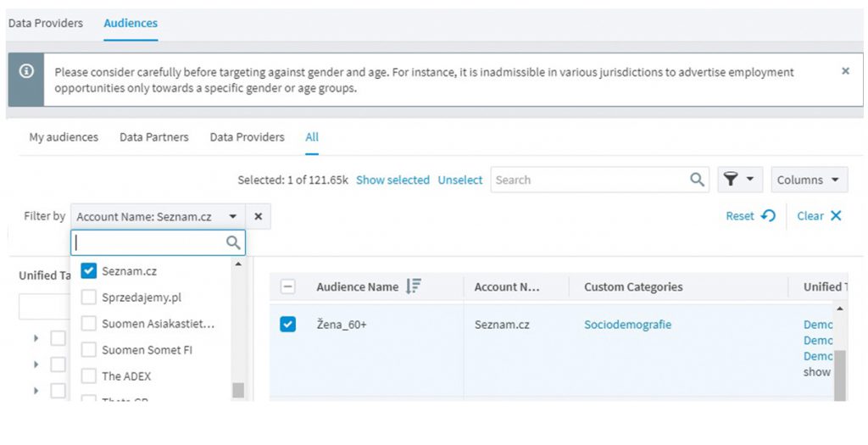The image size is (868, 445).
Task: Check The ADEX filter option
Action: point(88,375)
